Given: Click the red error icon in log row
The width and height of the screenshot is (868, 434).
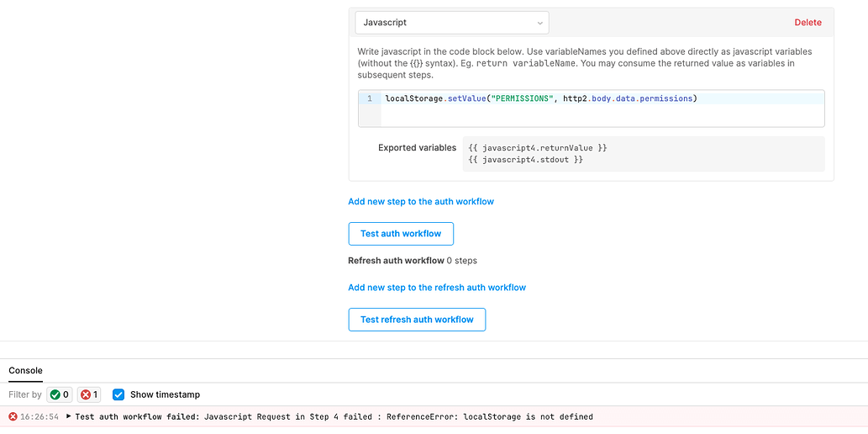Looking at the screenshot, I should pos(13,416).
